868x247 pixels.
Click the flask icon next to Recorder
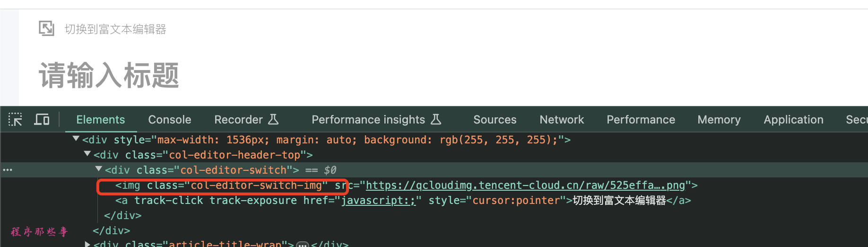(x=273, y=119)
